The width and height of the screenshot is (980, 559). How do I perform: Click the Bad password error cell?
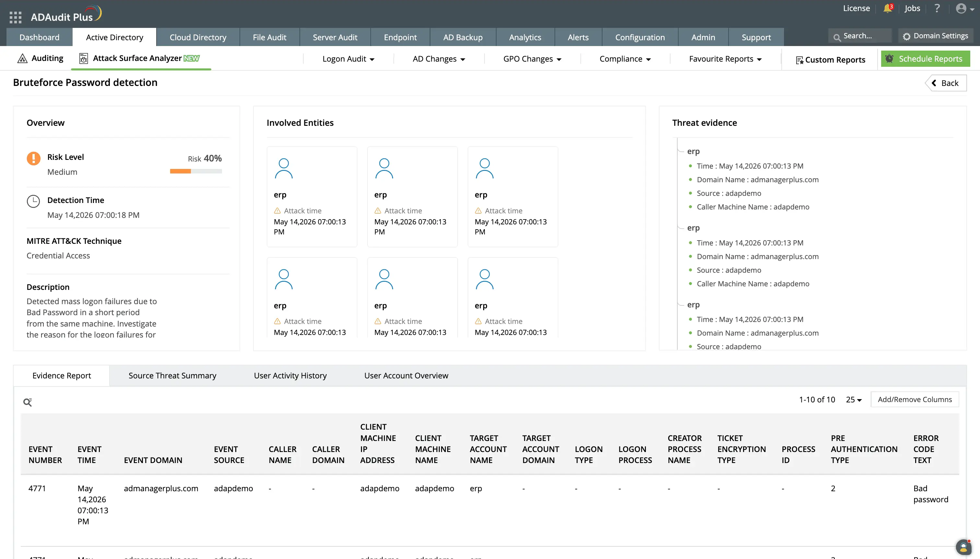(930, 494)
